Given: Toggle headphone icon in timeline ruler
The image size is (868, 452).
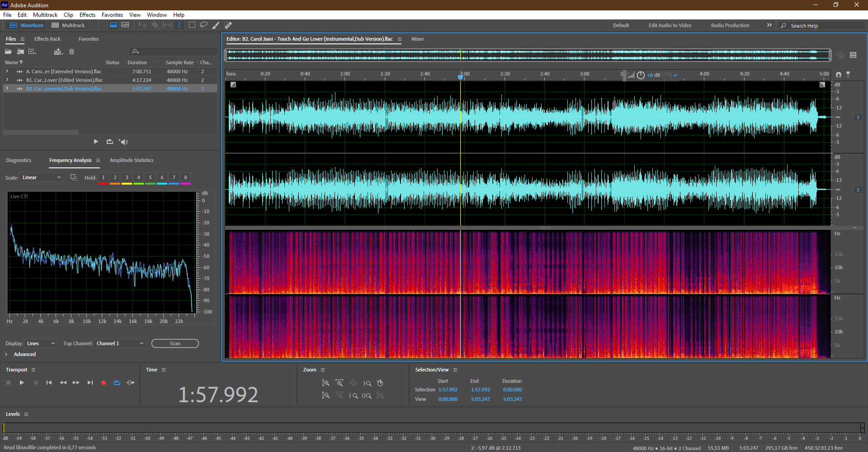Looking at the screenshot, I should click(x=839, y=74).
